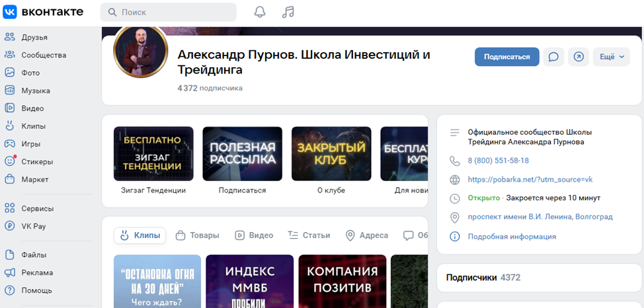Click the phone icon in info panel
Screen dimensions: 644x308
(454, 161)
